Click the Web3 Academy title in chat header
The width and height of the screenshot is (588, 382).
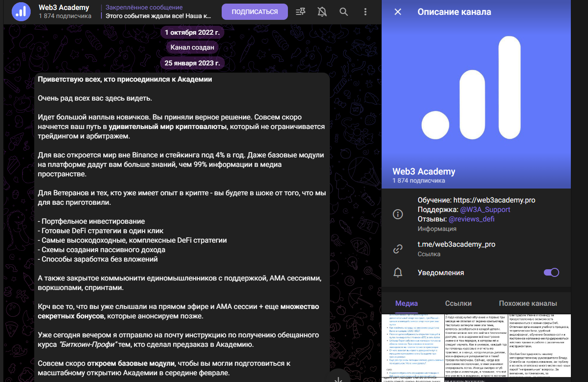pyautogui.click(x=64, y=8)
